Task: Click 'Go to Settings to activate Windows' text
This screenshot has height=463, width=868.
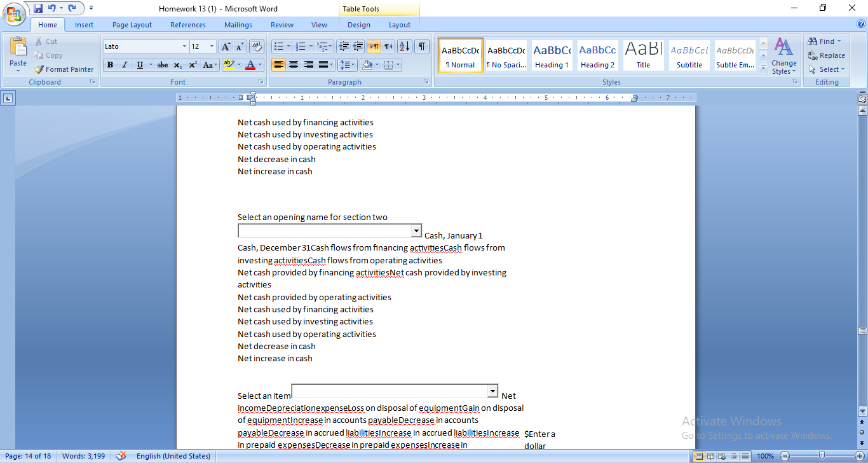Action: 757,436
